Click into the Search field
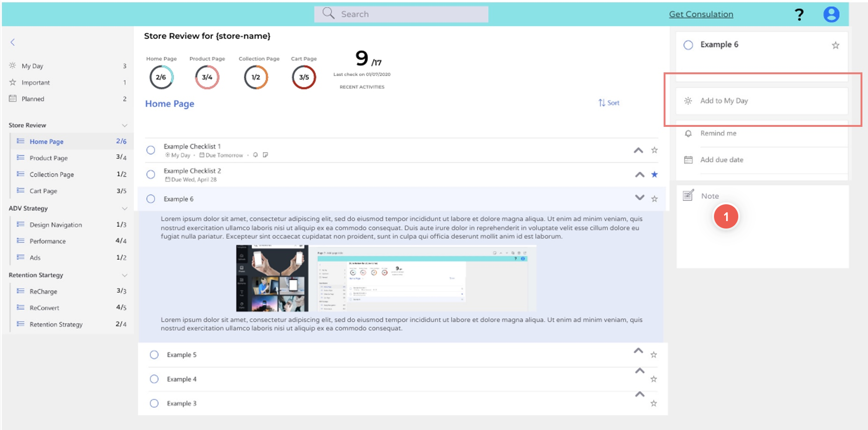The width and height of the screenshot is (868, 430). [x=401, y=14]
